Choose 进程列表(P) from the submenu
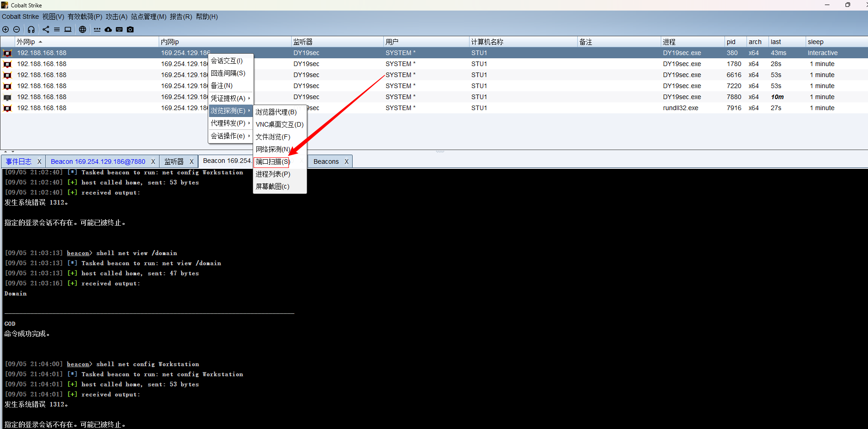 click(x=280, y=174)
